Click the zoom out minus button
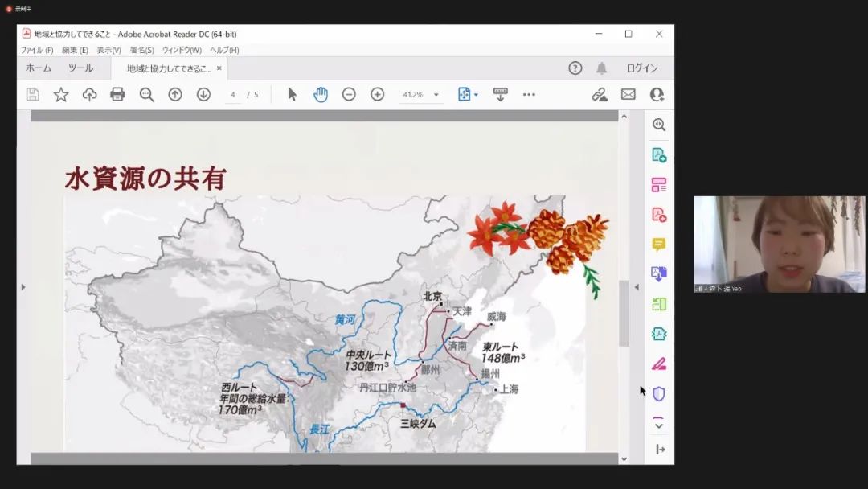 point(349,94)
